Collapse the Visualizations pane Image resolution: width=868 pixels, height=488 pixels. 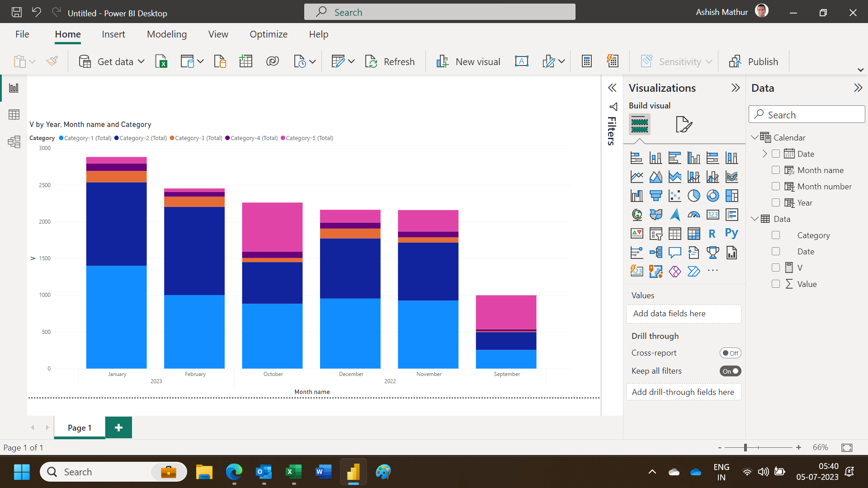[736, 88]
